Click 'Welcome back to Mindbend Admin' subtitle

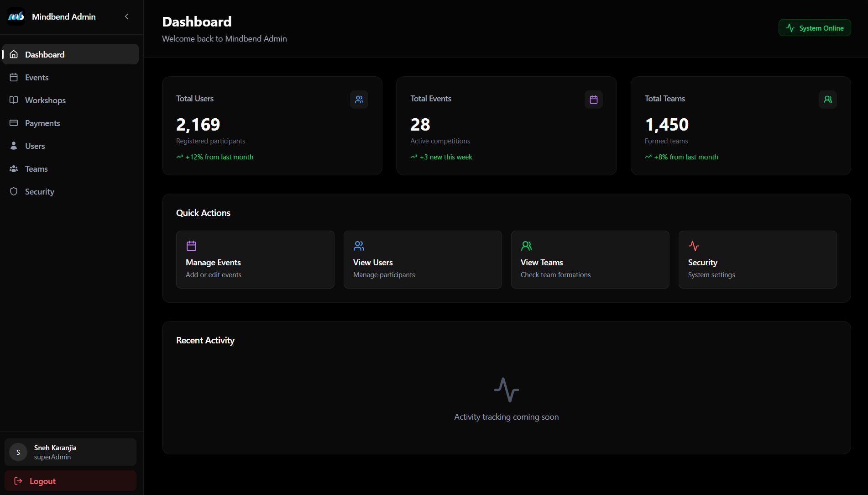(x=225, y=39)
